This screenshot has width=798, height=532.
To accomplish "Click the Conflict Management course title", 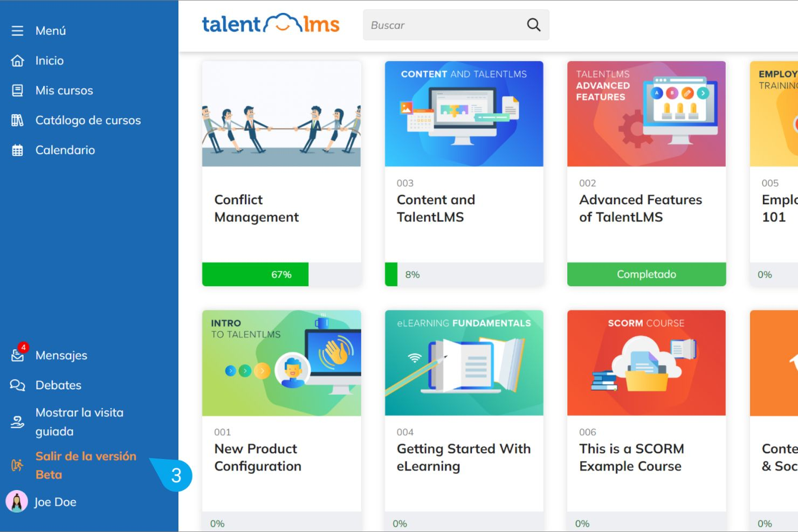I will 257,209.
